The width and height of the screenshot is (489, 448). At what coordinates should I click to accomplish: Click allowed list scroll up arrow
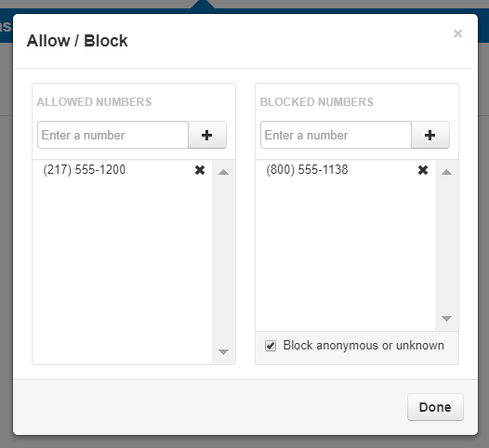pyautogui.click(x=224, y=172)
